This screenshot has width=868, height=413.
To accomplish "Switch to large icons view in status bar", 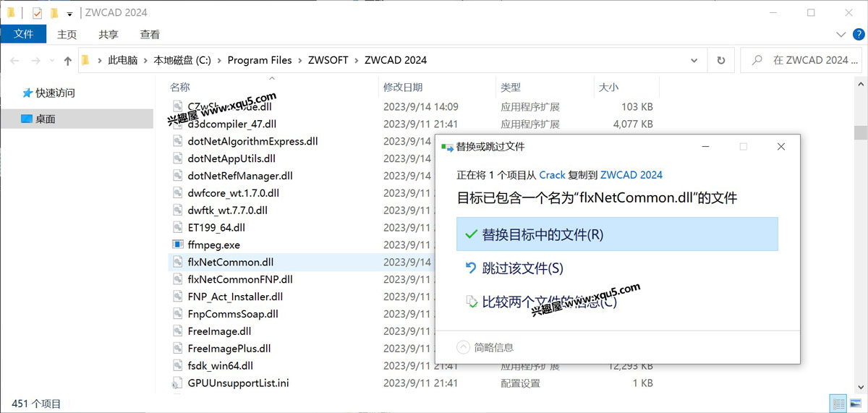I will (x=855, y=404).
